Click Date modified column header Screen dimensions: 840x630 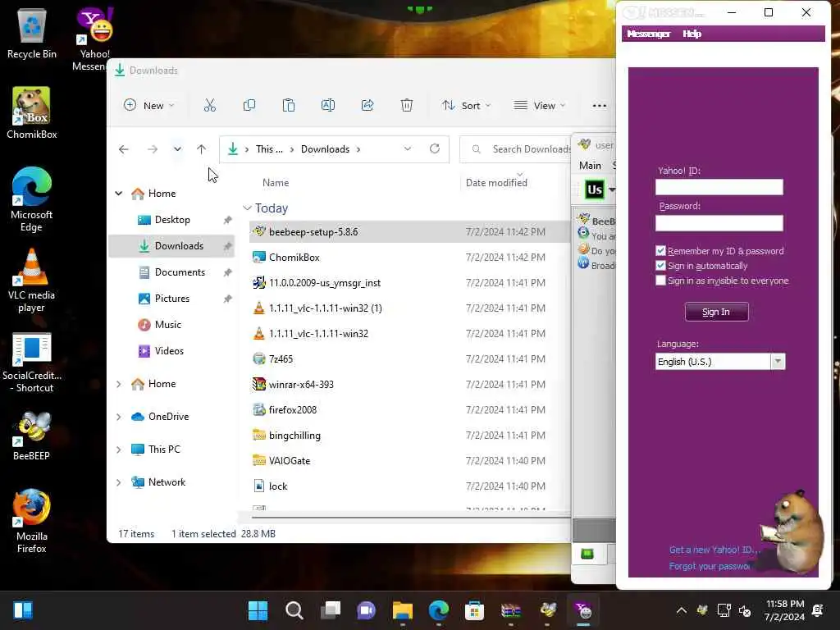pos(496,183)
